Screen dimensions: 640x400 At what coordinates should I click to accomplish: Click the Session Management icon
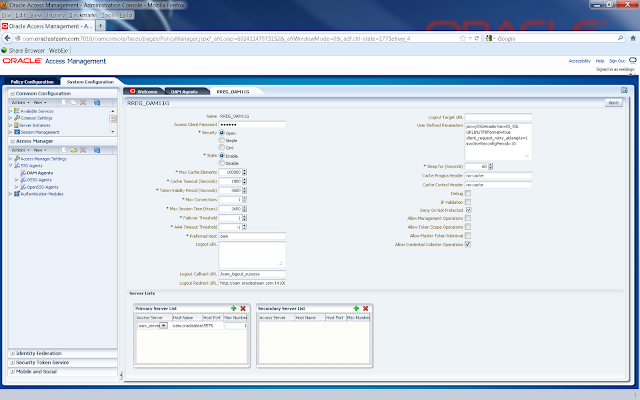(x=17, y=132)
